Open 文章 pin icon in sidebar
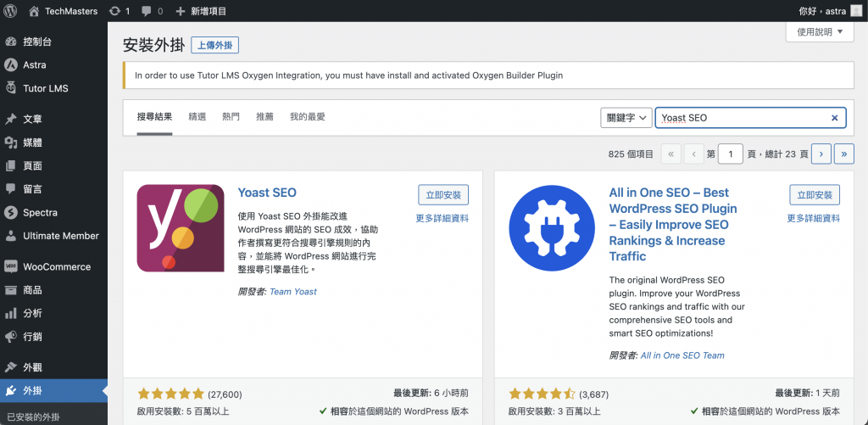Screen dimensions: 868x425 click(10, 119)
